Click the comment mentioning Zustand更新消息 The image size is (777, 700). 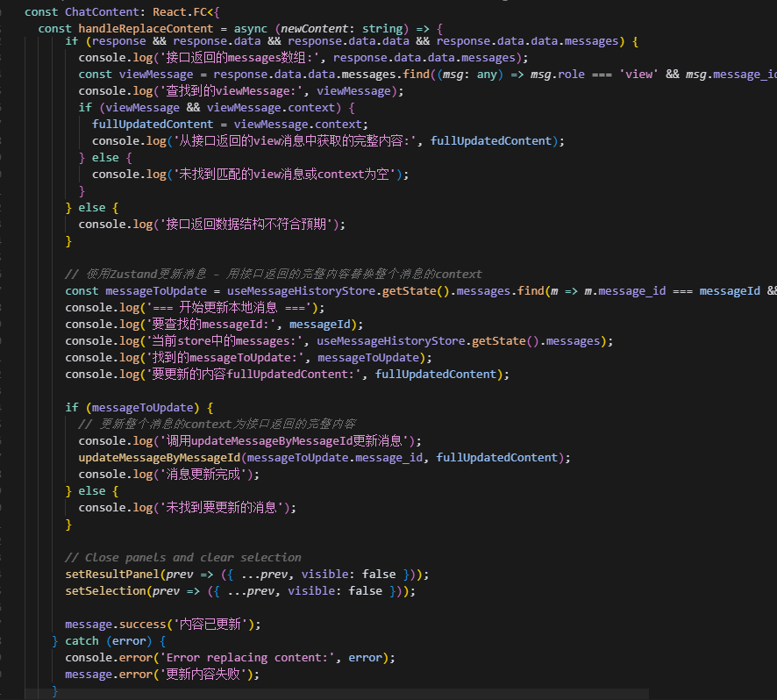(x=272, y=275)
